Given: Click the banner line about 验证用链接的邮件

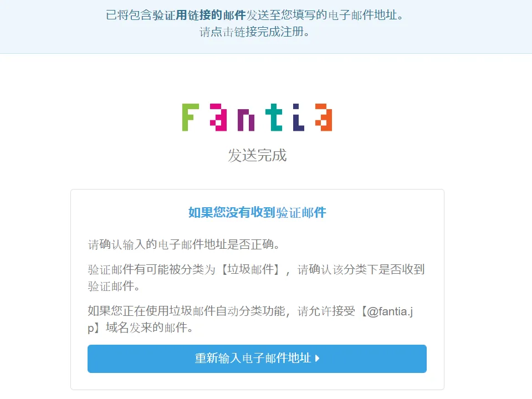Looking at the screenshot, I should click(x=254, y=15).
